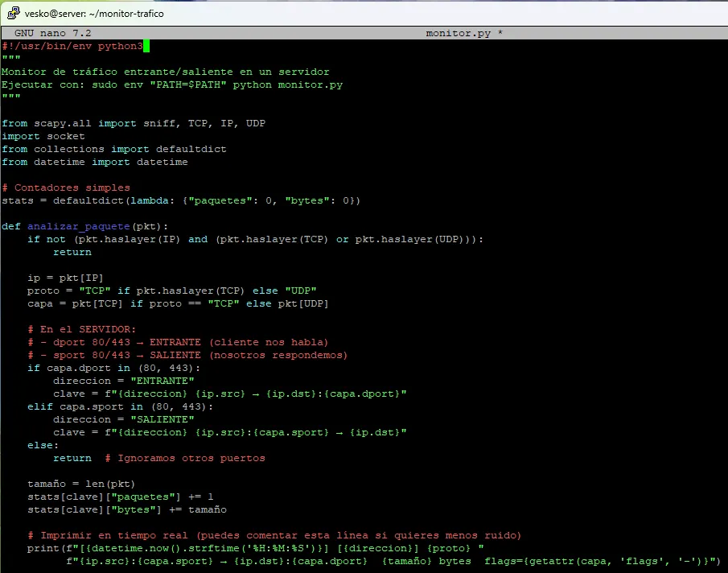Screen dimensions: 728x573
Task: Click the 'tamaño = len(pkt)' line
Action: pyautogui.click(x=81, y=484)
